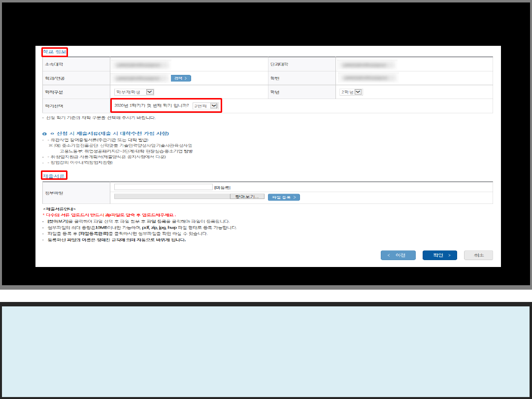The image size is (532, 399).
Task: Click the 검색 button next to 학과/전공
Action: [x=181, y=78]
